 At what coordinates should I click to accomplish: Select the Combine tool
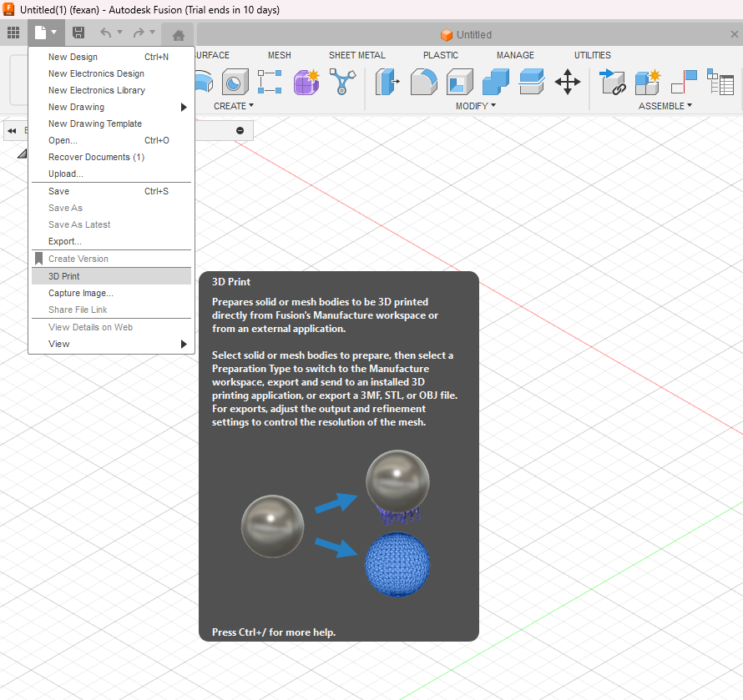click(496, 82)
